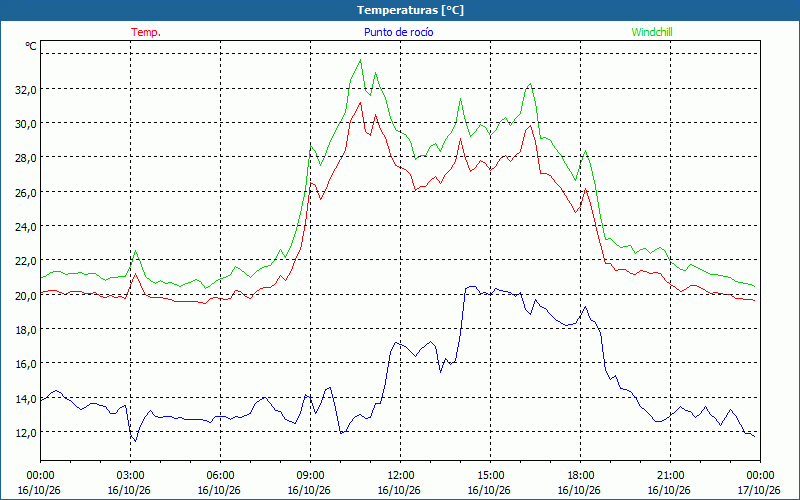Click the 12,0 y-axis value
Viewport: 800px width, 500px height.
(x=26, y=433)
